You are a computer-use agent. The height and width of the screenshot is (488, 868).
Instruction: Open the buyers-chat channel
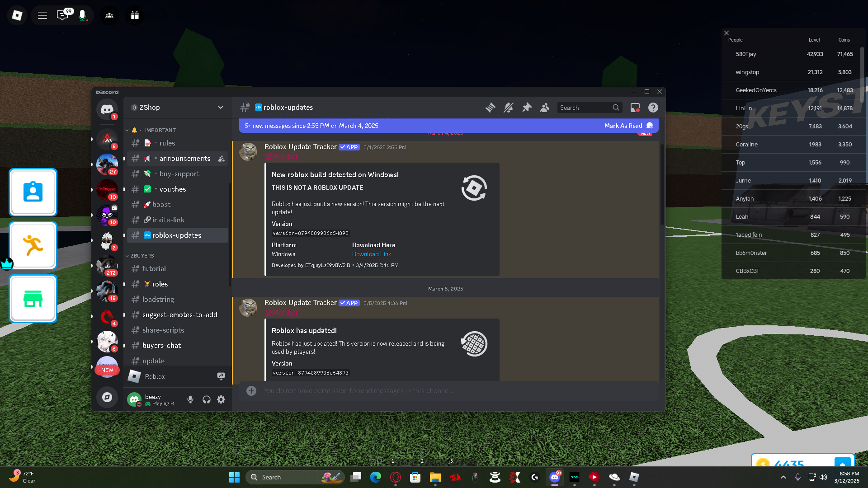click(x=178, y=346)
